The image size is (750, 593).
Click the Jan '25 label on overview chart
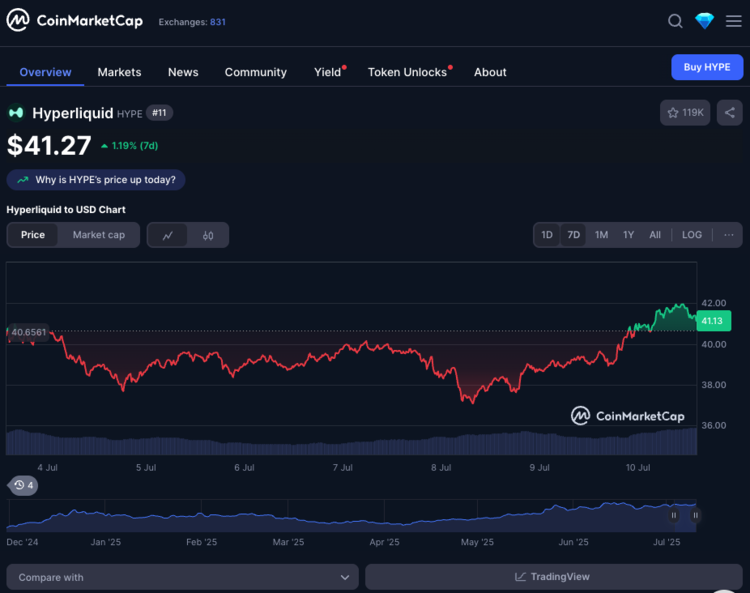106,542
